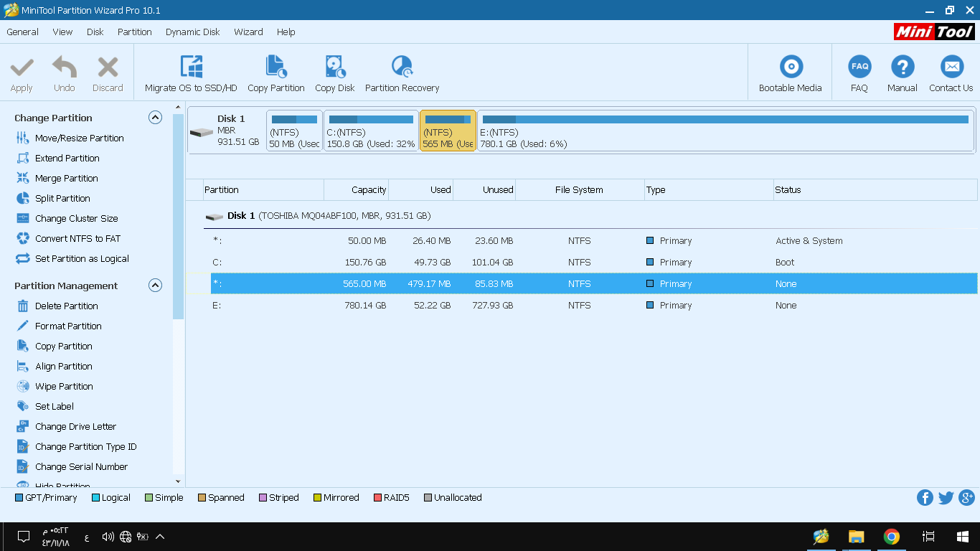Click Align Partition in sidebar
The height and width of the screenshot is (551, 980).
pos(64,366)
